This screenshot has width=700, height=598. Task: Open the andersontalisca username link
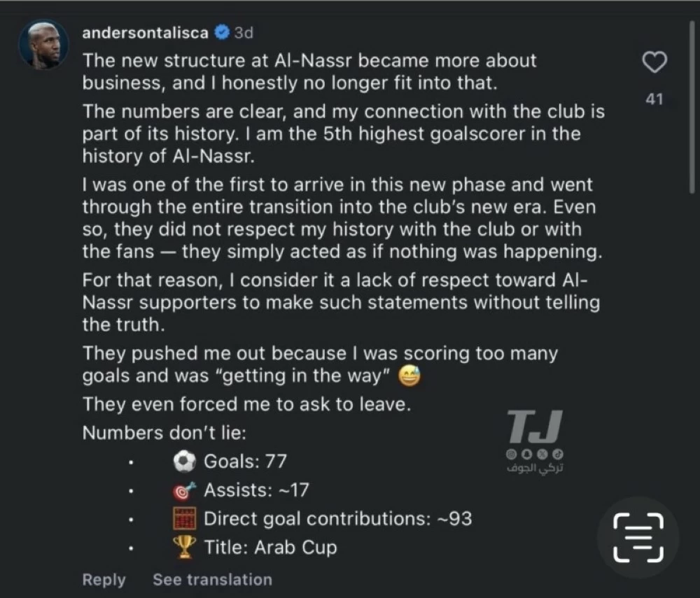(x=145, y=33)
